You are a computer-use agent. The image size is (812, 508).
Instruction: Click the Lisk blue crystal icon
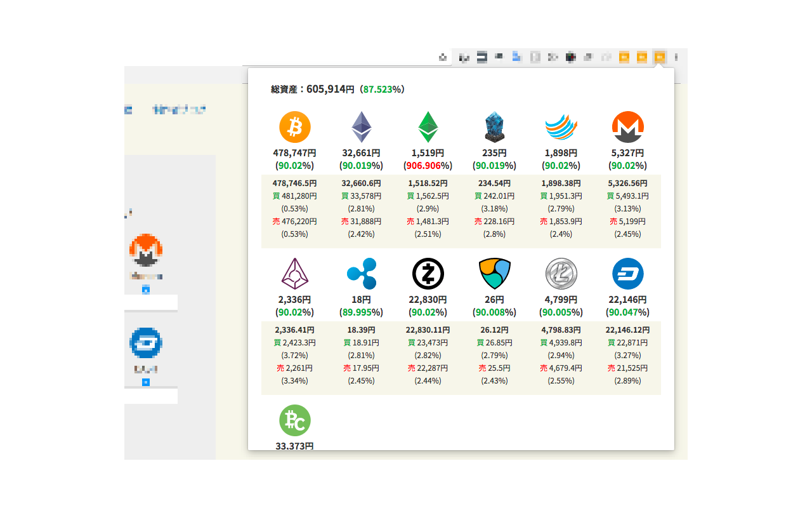(x=494, y=127)
